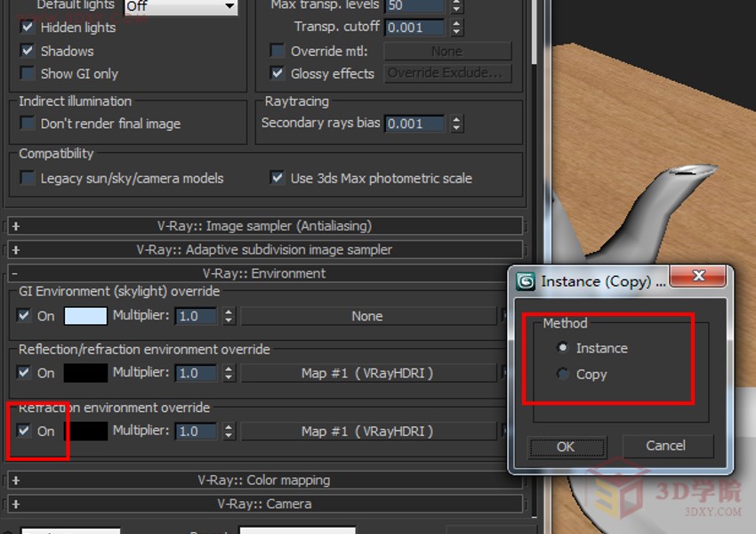Click the Secondary rays bias field
Screen dimensions: 756x534
pyautogui.click(x=414, y=124)
